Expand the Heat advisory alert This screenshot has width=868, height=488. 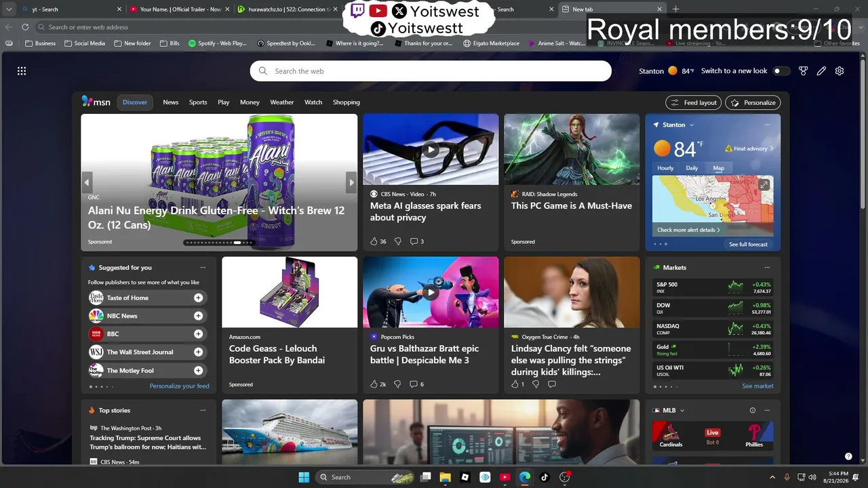749,148
